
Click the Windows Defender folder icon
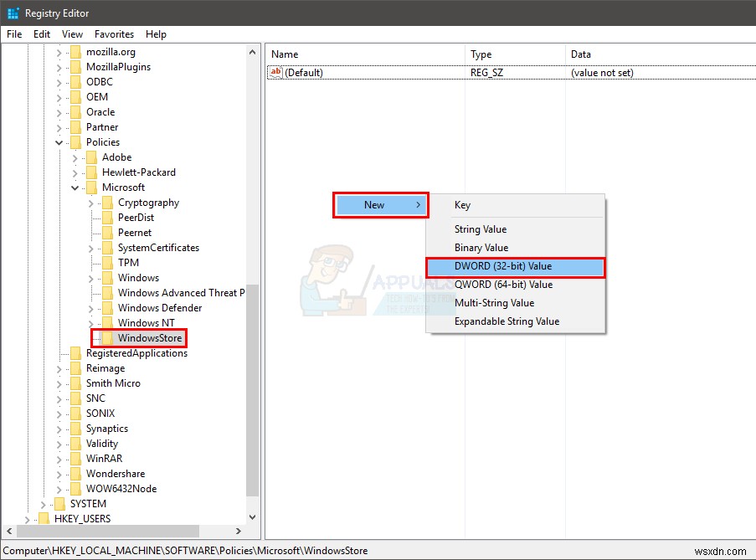click(107, 308)
